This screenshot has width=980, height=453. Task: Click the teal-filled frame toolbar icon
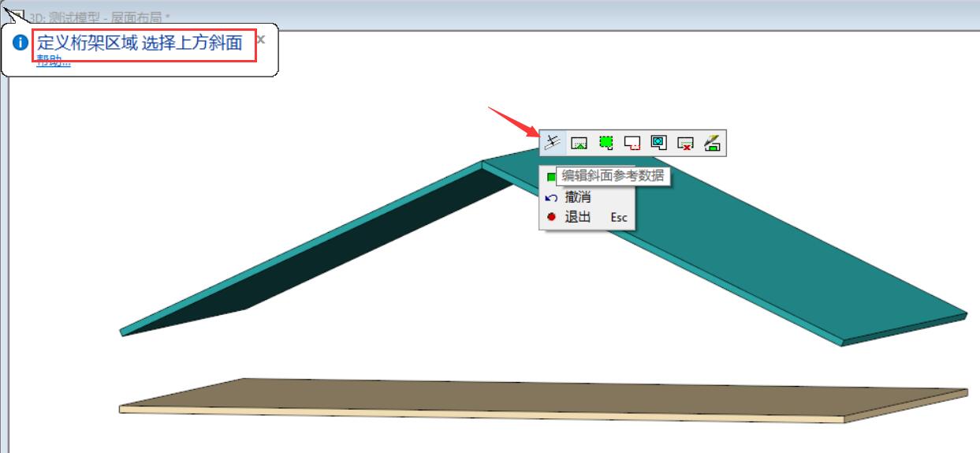pyautogui.click(x=659, y=143)
